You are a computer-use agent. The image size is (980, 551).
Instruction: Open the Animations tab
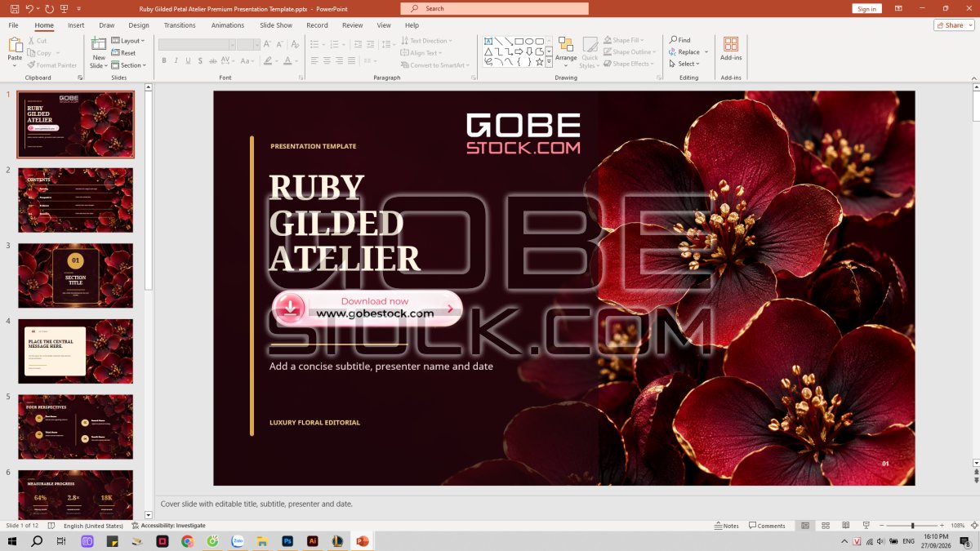pyautogui.click(x=228, y=25)
